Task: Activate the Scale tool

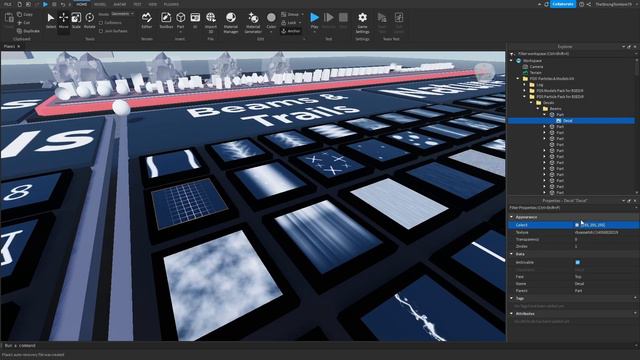Action: pyautogui.click(x=76, y=20)
